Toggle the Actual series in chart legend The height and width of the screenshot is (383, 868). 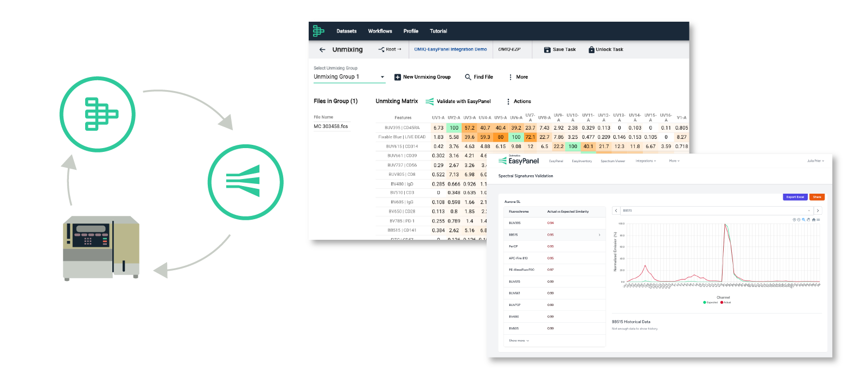click(x=726, y=302)
